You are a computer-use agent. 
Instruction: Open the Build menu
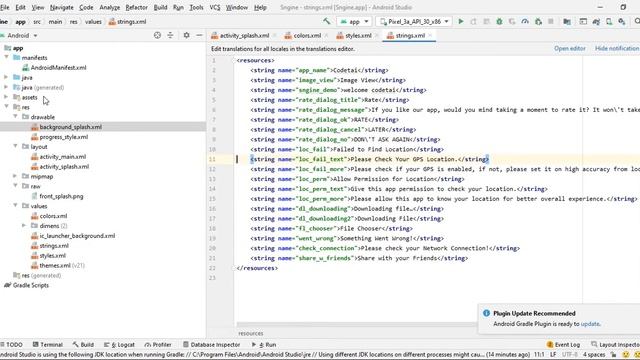[x=160, y=7]
